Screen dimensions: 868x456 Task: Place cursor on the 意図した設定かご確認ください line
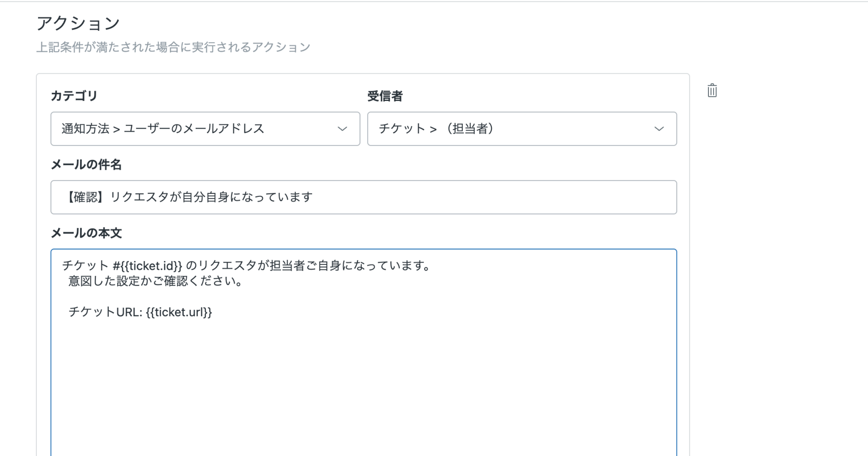[155, 281]
